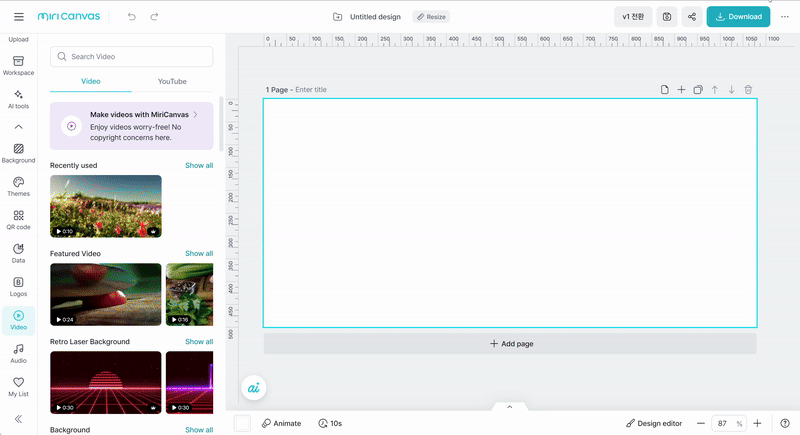Open the hamburger main menu
800x435 pixels.
point(19,17)
